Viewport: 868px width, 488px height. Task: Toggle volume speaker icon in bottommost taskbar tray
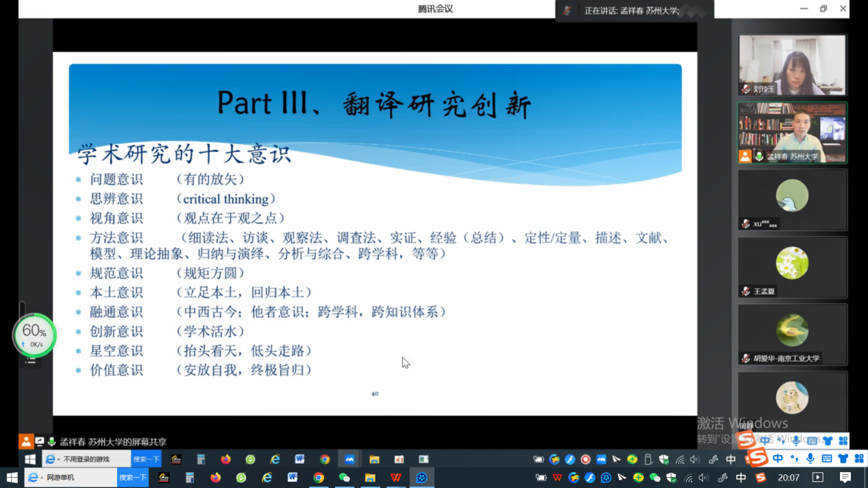click(x=704, y=477)
